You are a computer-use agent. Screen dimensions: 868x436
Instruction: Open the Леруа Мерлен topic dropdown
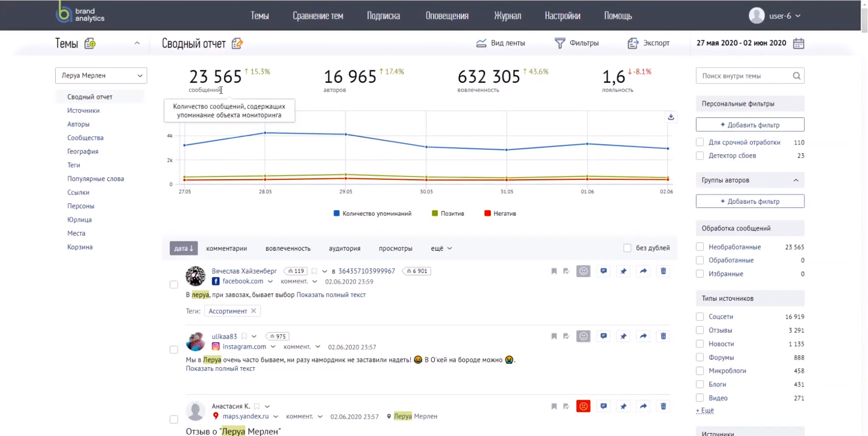(x=101, y=76)
